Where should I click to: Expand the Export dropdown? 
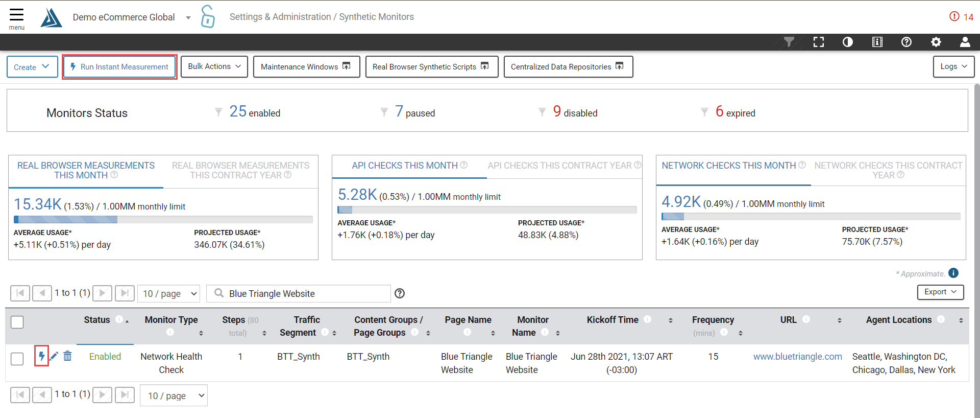(x=940, y=292)
